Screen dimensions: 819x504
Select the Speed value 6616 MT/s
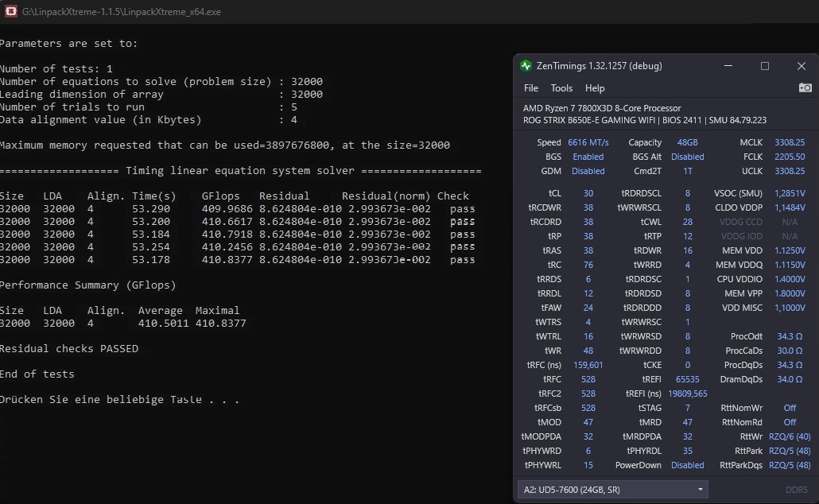point(588,142)
